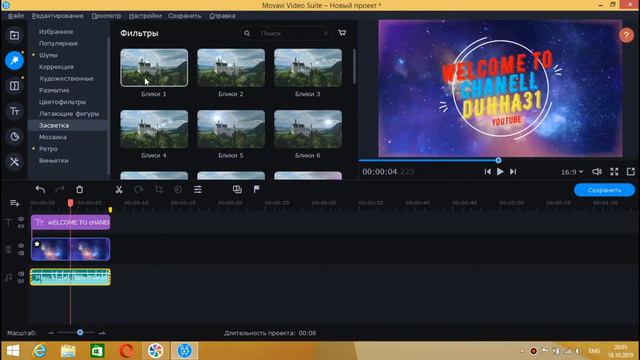
Task: Open File Explorer folder on taskbar
Action: [68, 351]
